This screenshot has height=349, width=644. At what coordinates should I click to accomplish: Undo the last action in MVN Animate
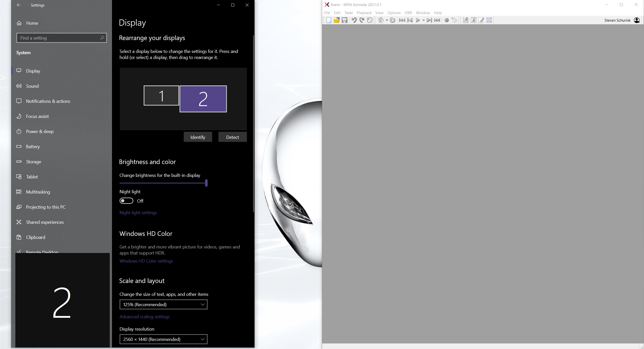(354, 20)
